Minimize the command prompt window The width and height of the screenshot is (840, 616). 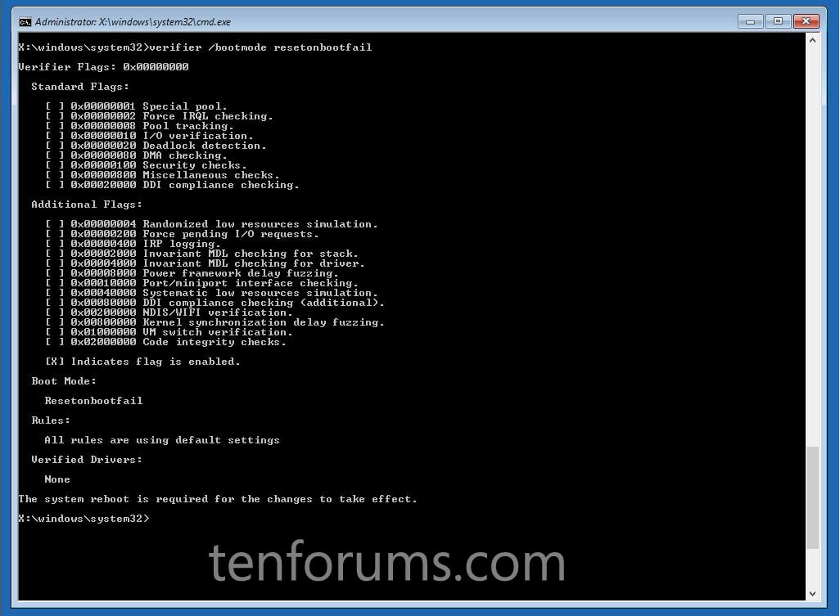coord(750,21)
